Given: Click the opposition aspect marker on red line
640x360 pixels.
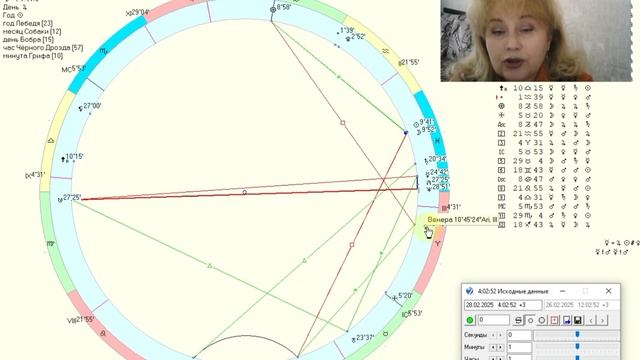Looking at the screenshot, I should (x=244, y=192).
